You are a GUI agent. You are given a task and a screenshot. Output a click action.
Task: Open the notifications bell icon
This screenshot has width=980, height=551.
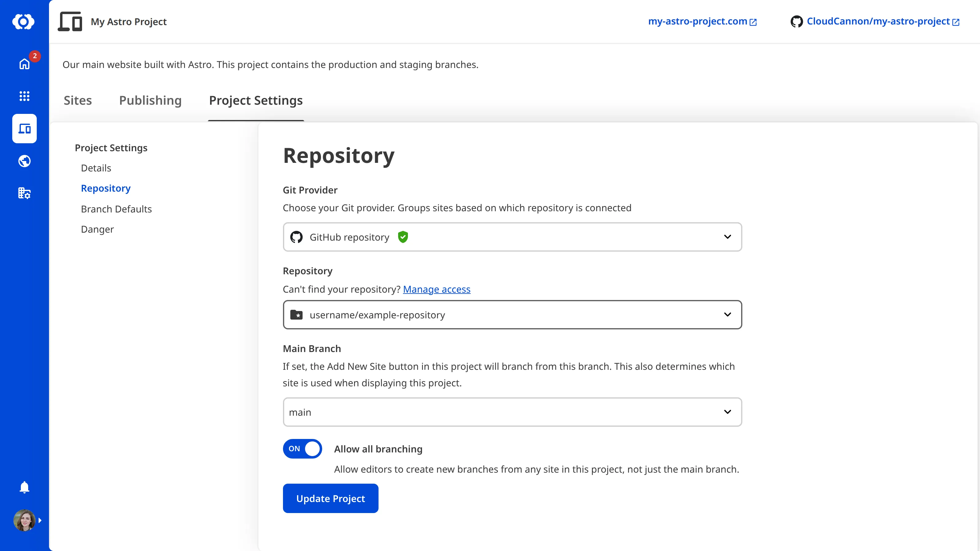point(24,487)
